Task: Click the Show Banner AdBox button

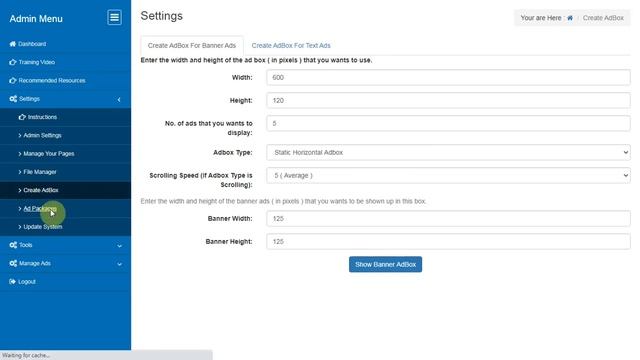Action: tap(385, 264)
